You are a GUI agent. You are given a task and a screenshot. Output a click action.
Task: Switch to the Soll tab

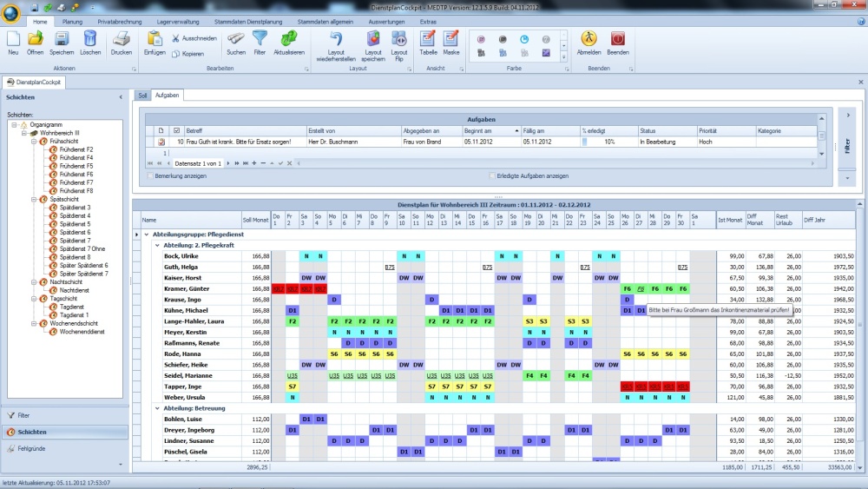pos(142,94)
